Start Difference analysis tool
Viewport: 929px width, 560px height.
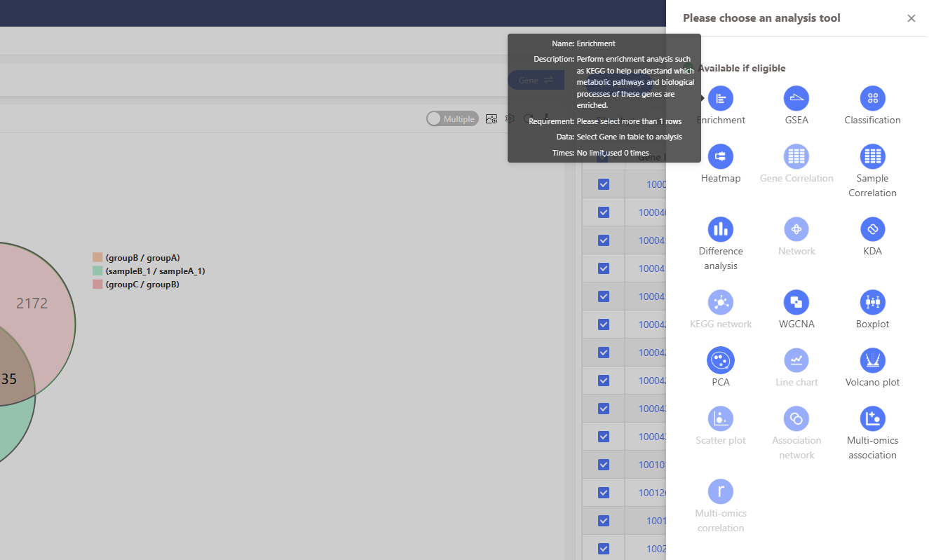tap(720, 229)
